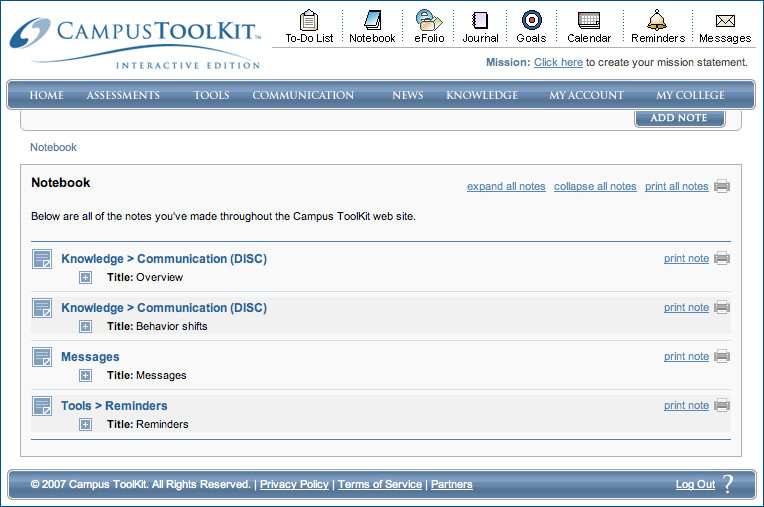
Task: Click the collapse all notes link
Action: tap(595, 186)
